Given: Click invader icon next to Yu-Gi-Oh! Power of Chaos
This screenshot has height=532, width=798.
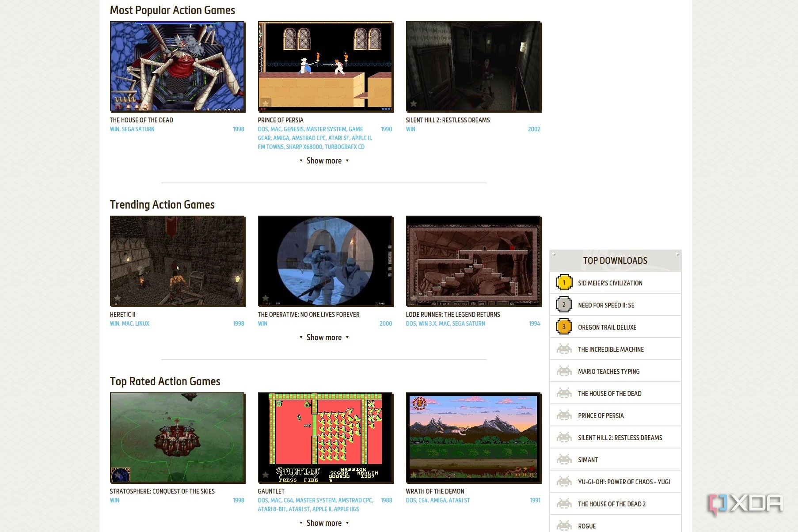Looking at the screenshot, I should tap(564, 482).
